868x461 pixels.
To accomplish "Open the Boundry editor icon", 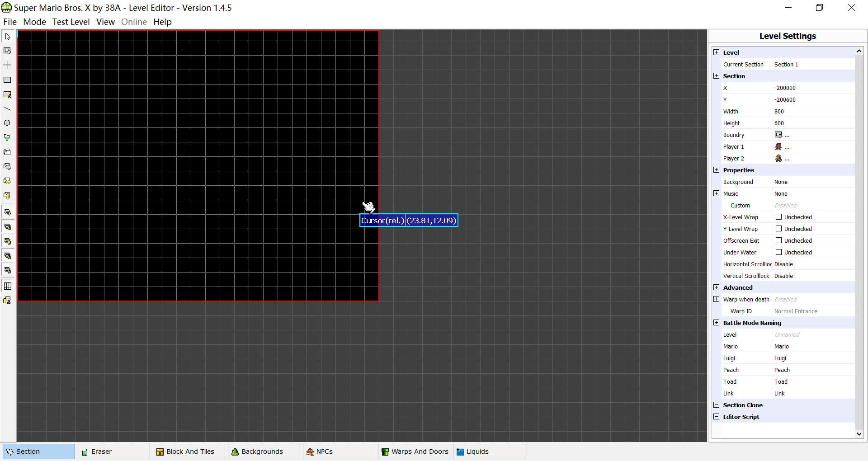I will 778,135.
